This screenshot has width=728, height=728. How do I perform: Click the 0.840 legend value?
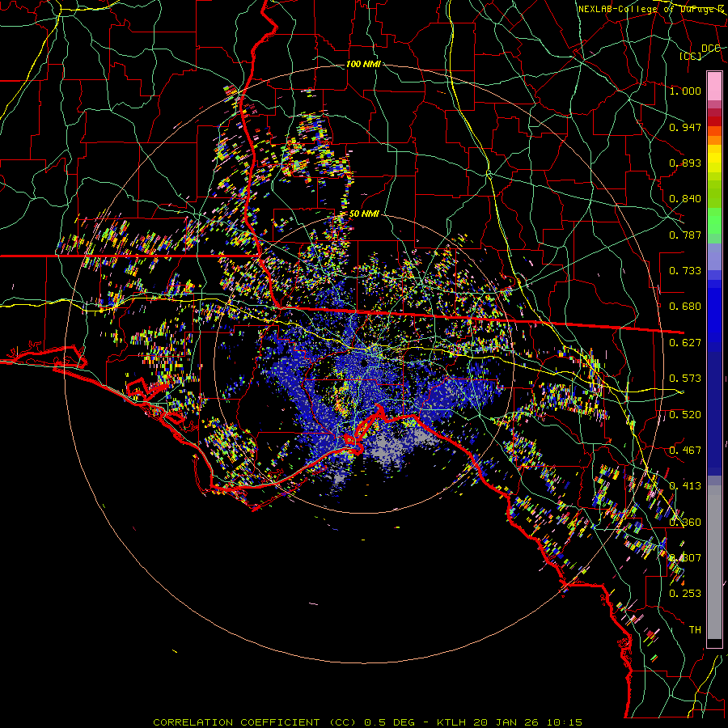tap(685, 199)
